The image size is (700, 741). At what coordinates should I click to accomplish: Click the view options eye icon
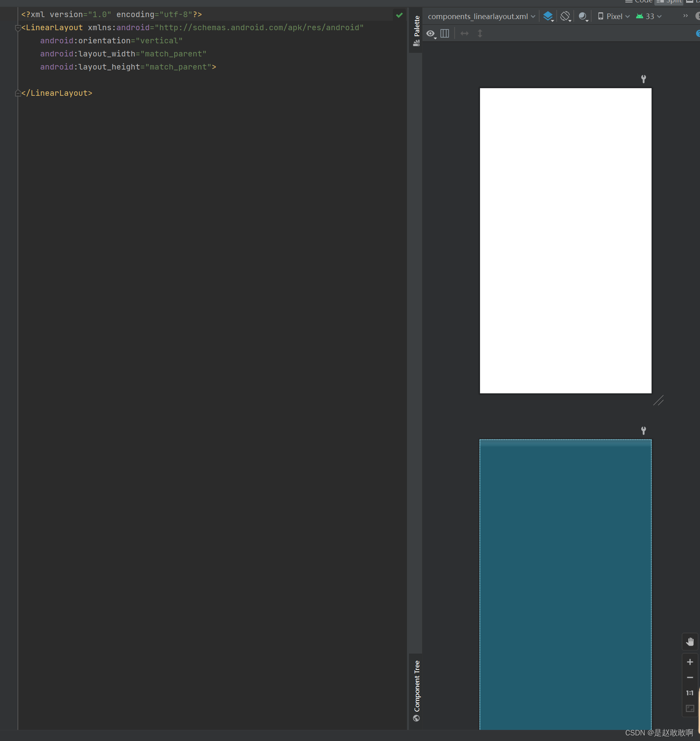(431, 33)
